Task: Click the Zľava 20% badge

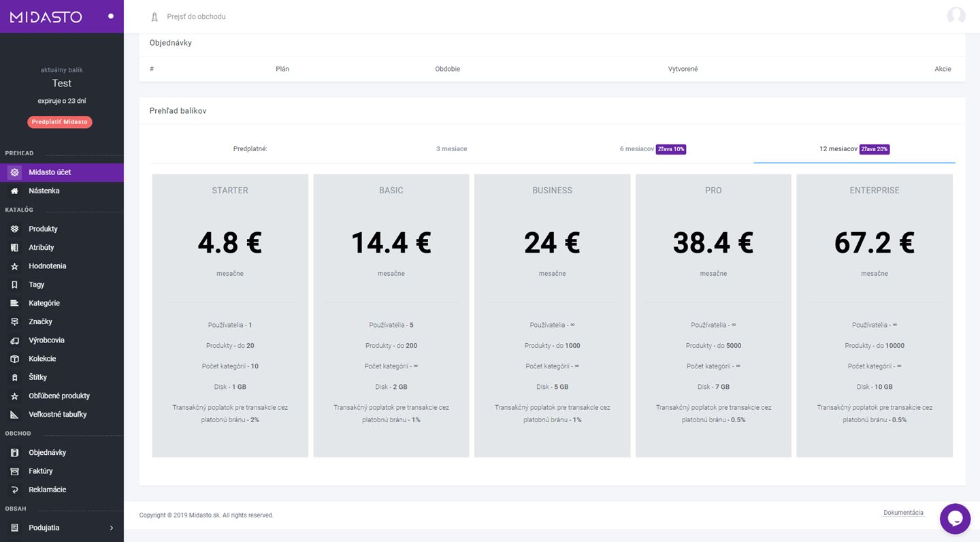Action: [875, 149]
